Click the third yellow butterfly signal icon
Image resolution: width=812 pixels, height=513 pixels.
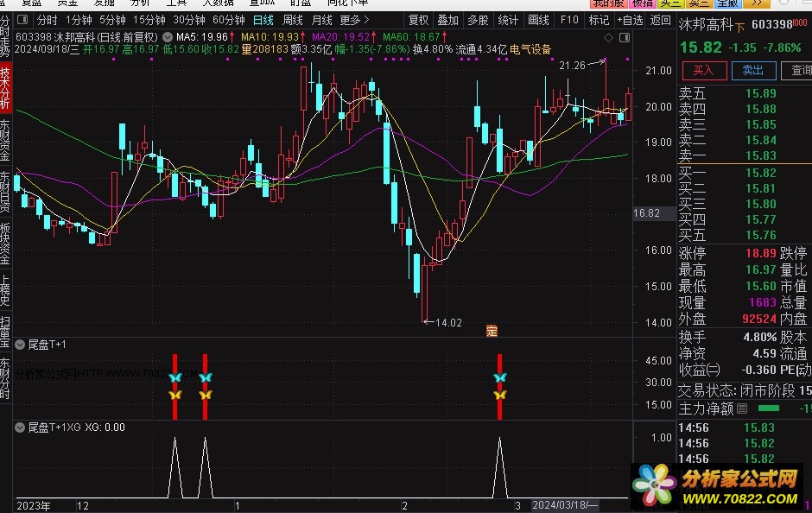(x=500, y=395)
